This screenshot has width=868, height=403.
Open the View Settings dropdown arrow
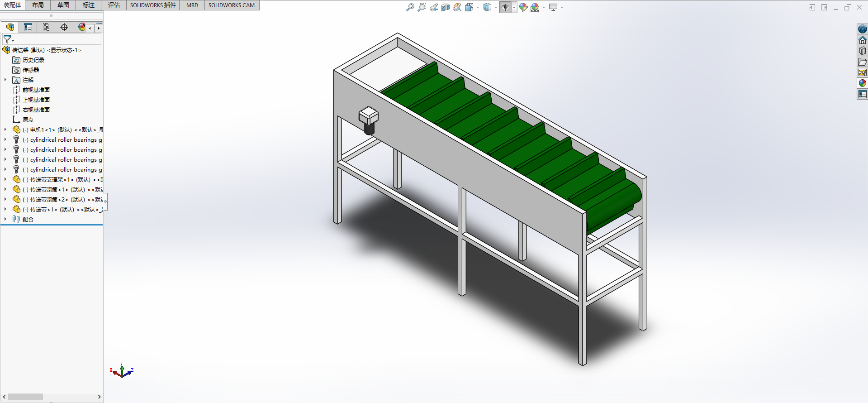[x=562, y=7]
